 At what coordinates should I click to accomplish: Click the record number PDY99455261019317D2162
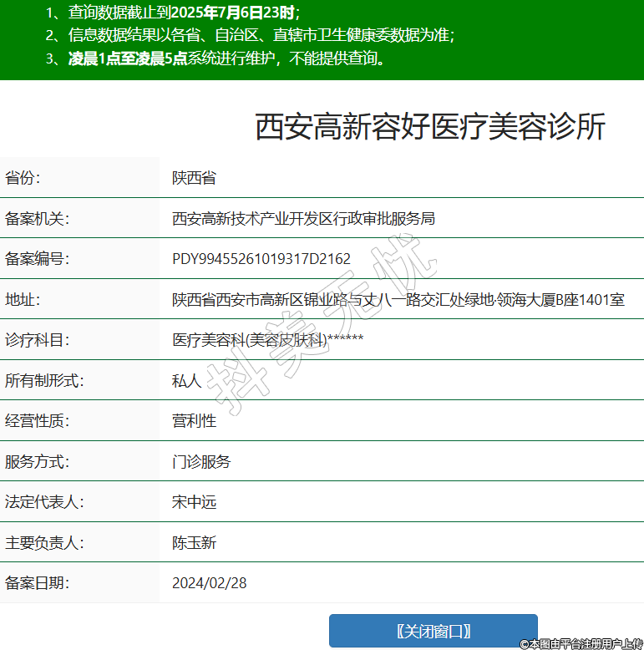coord(261,259)
